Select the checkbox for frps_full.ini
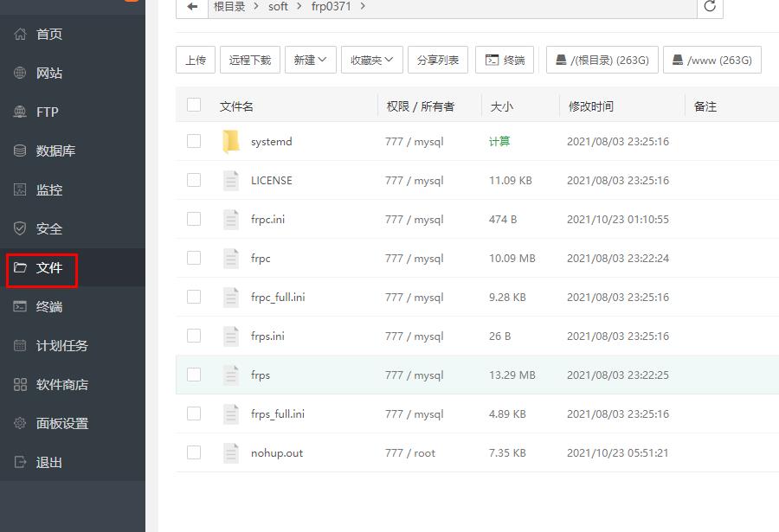Viewport: 779px width, 532px height. click(194, 413)
